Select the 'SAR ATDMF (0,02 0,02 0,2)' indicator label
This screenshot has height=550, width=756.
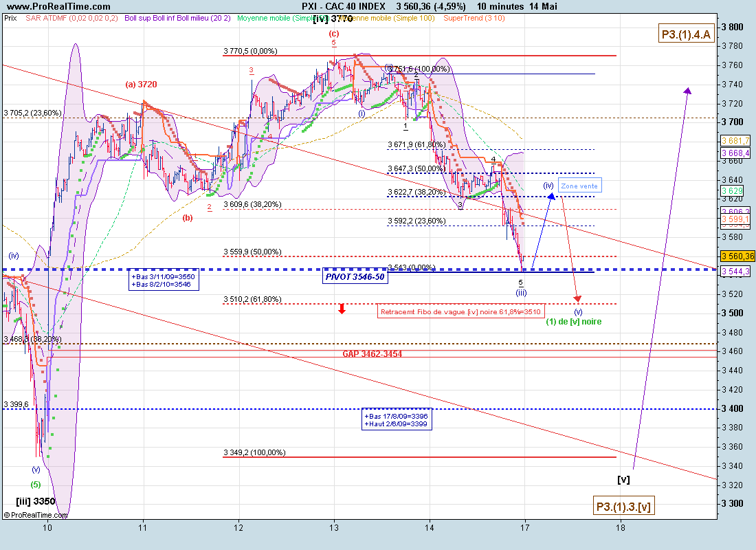[72, 18]
